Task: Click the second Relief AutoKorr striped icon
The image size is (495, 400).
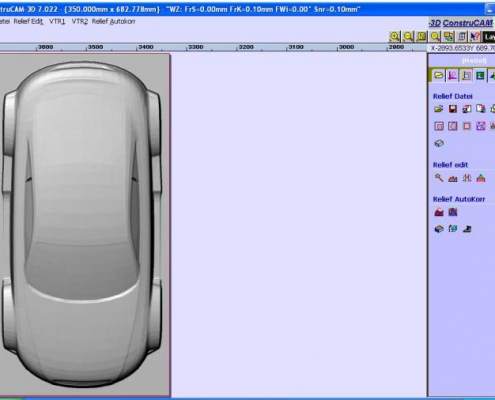Action: coord(453,212)
